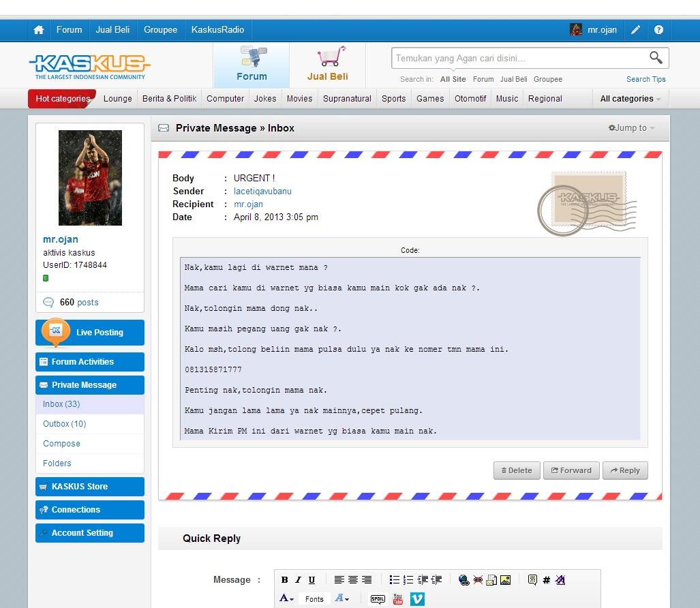Click the pencil edit icon next to mr.ojan
This screenshot has width=700, height=608.
click(635, 29)
